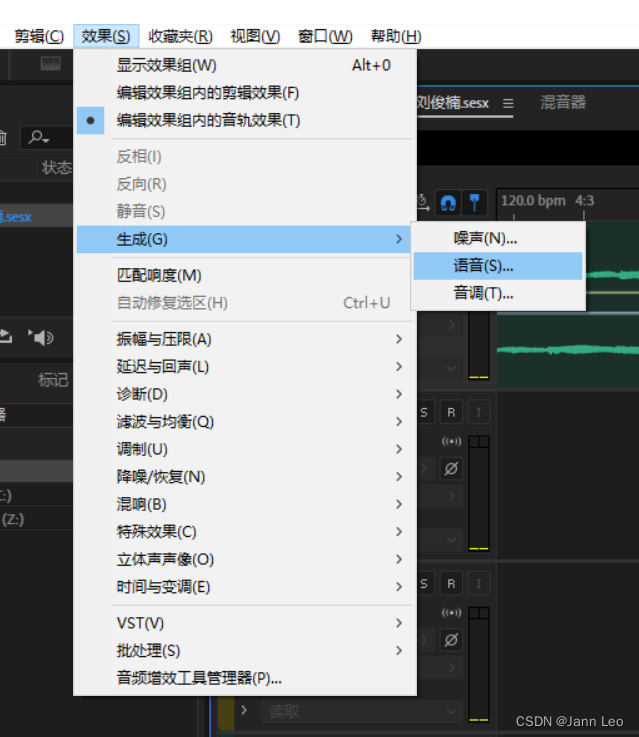Toggle Solo (S) on the middle track

(424, 413)
